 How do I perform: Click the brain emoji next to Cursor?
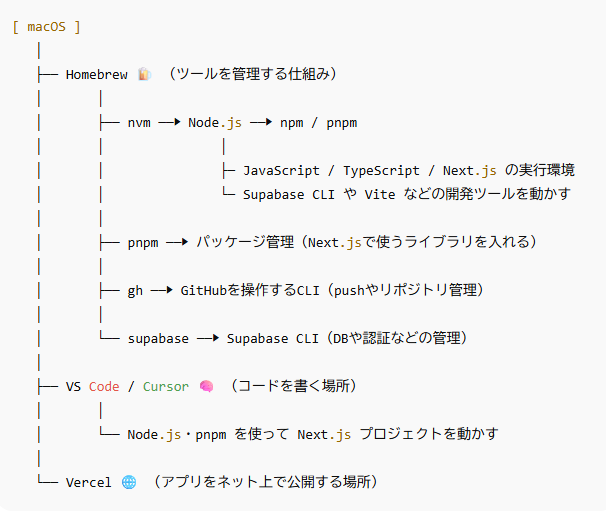click(206, 386)
